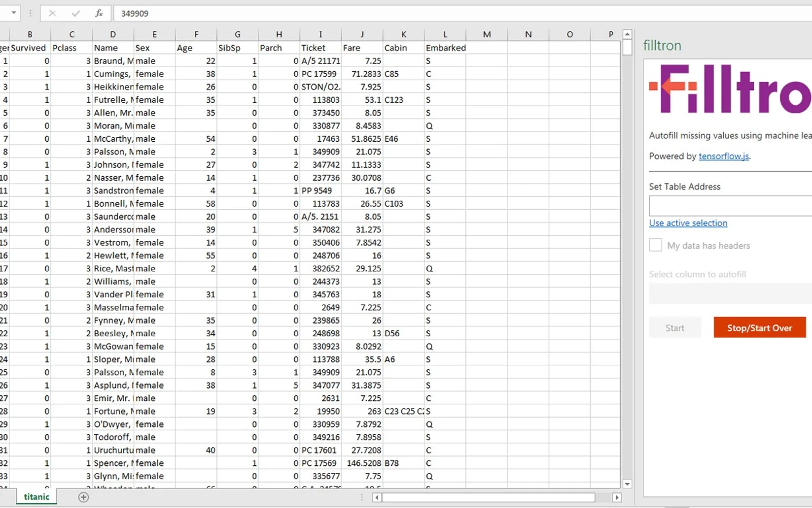Image resolution: width=812 pixels, height=508 pixels.
Task: Click the Ticket cell PP 9549
Action: [321, 190]
